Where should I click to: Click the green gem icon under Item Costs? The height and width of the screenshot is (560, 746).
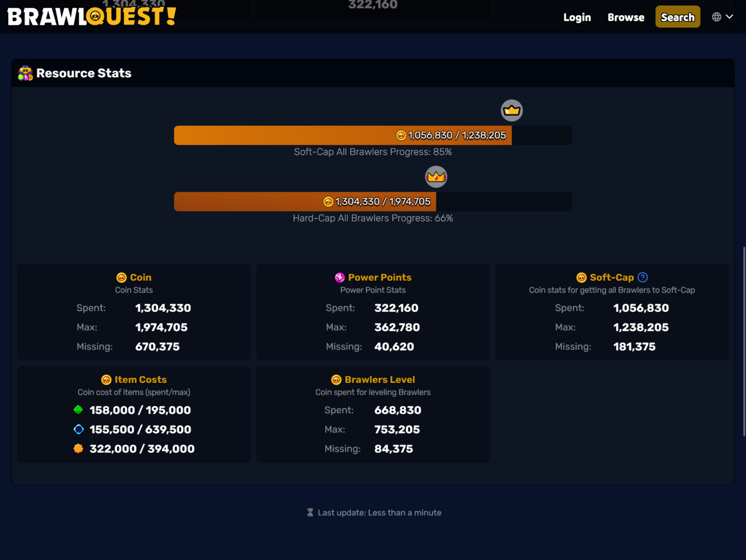click(x=79, y=410)
